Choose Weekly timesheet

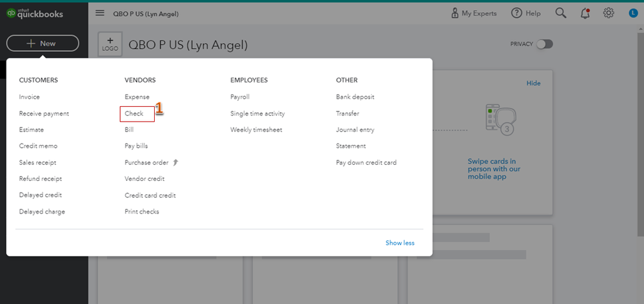pyautogui.click(x=257, y=129)
